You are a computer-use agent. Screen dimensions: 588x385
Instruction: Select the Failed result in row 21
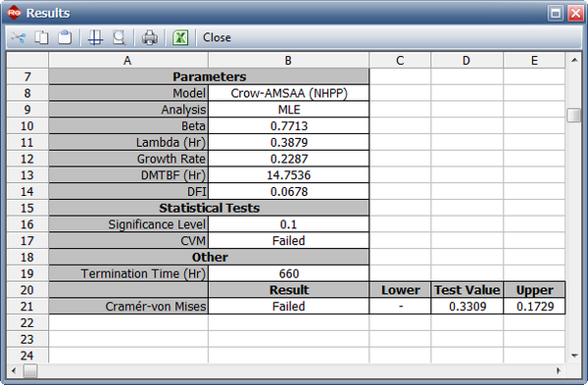pyautogui.click(x=289, y=307)
